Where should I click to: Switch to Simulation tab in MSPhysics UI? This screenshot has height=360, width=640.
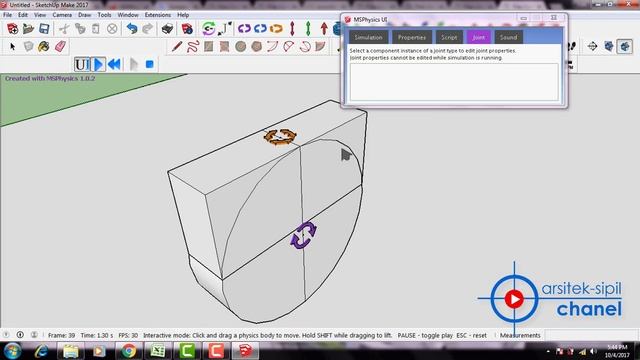[x=369, y=37]
